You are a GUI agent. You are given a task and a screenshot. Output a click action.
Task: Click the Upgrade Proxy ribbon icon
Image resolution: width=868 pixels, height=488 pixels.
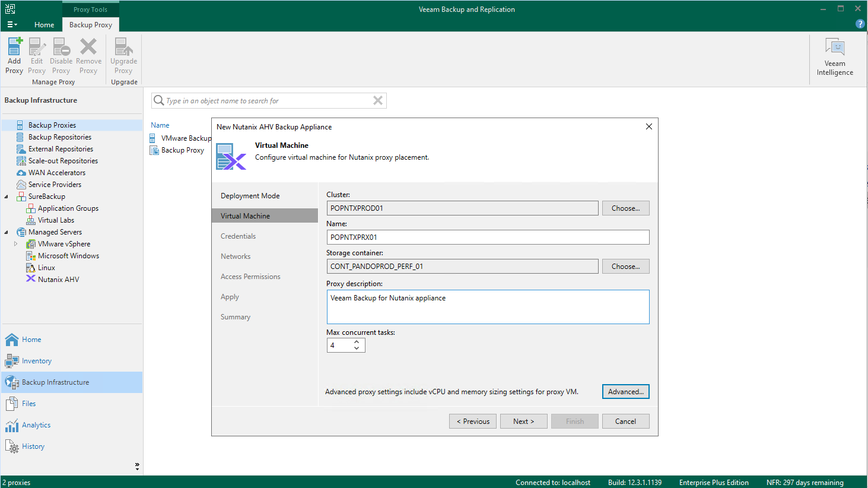(123, 56)
